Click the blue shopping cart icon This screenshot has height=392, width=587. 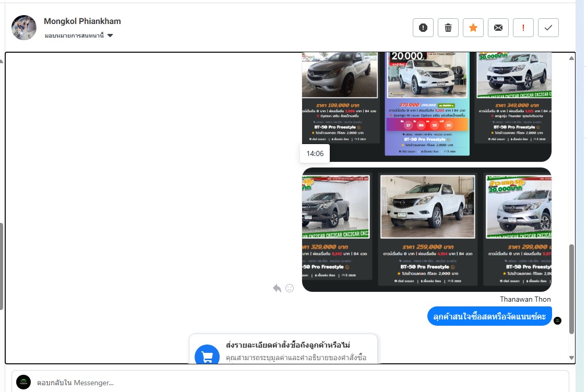pyautogui.click(x=207, y=356)
